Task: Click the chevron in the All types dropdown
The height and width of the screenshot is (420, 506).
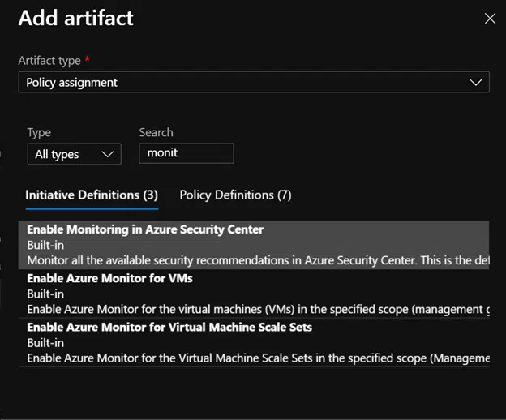Action: click(108, 154)
